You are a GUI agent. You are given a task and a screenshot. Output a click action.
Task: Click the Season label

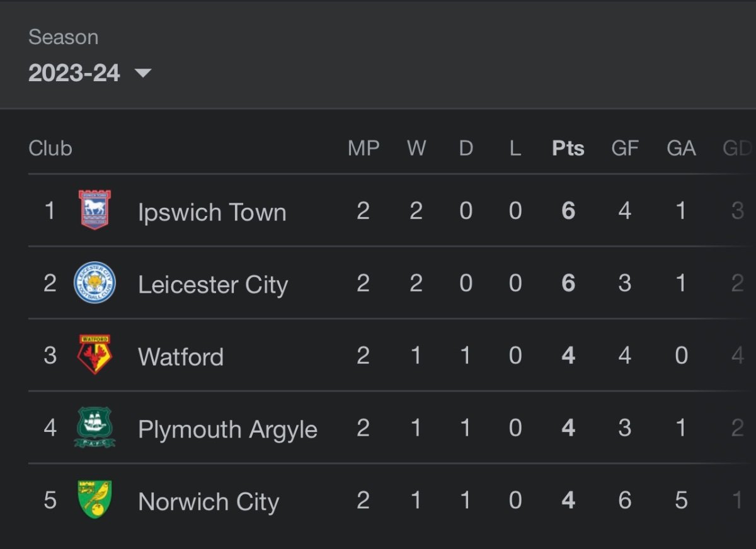63,37
